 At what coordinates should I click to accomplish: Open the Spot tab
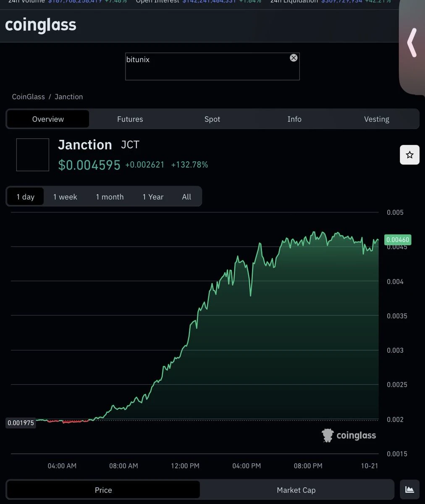coord(212,119)
